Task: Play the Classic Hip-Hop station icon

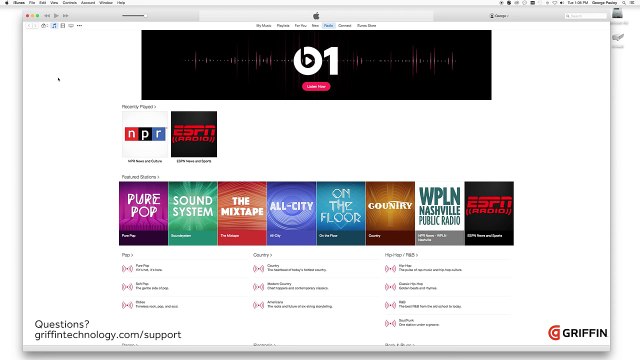Action: pos(390,287)
